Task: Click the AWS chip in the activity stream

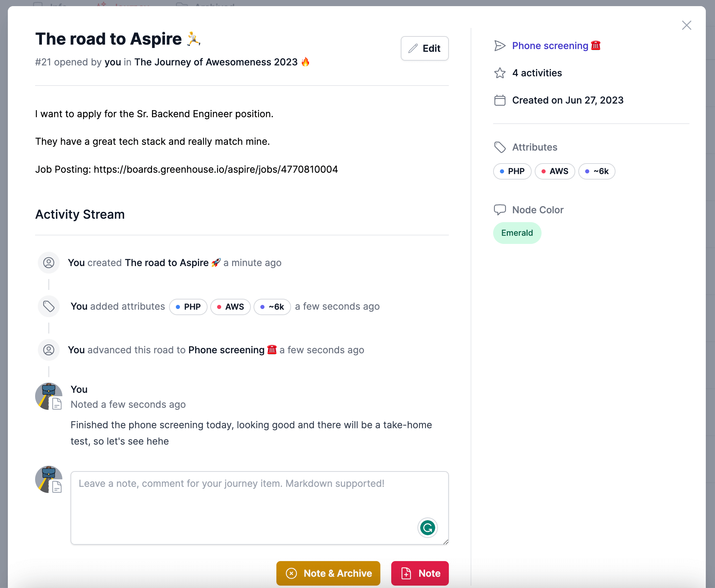Action: 230,307
